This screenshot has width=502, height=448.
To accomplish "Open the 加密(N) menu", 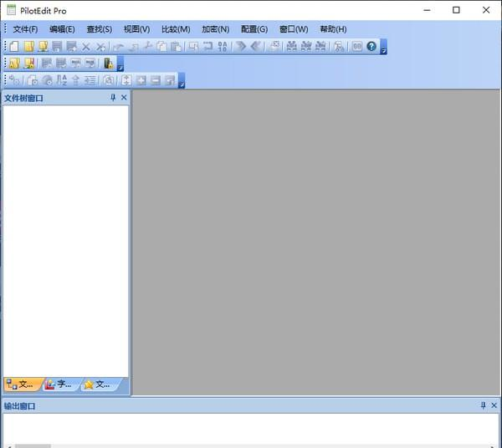I will point(216,29).
